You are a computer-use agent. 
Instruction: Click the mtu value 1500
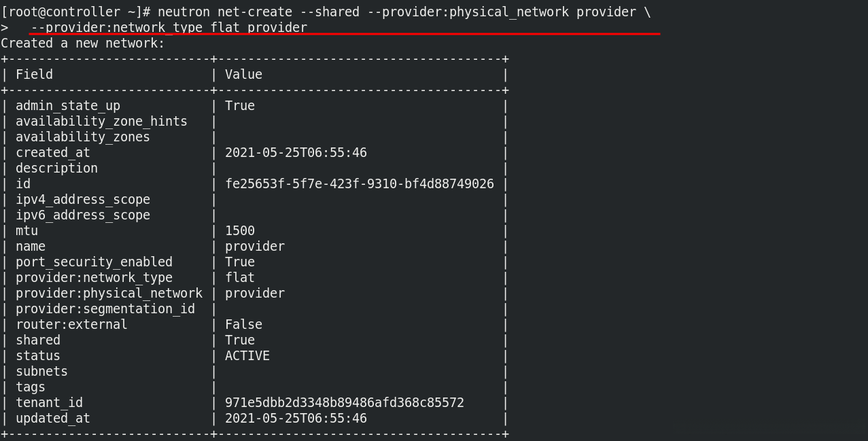(x=240, y=231)
